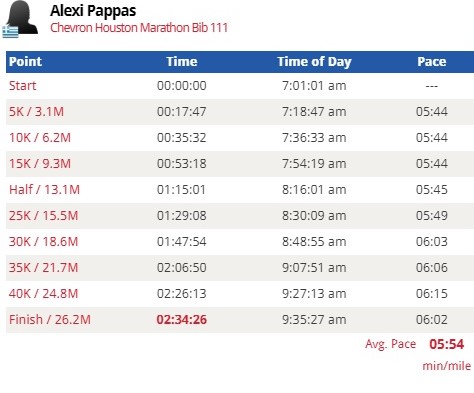Select the Half / 13.1M split
Image resolution: width=474 pixels, height=393 pixels.
coord(44,190)
